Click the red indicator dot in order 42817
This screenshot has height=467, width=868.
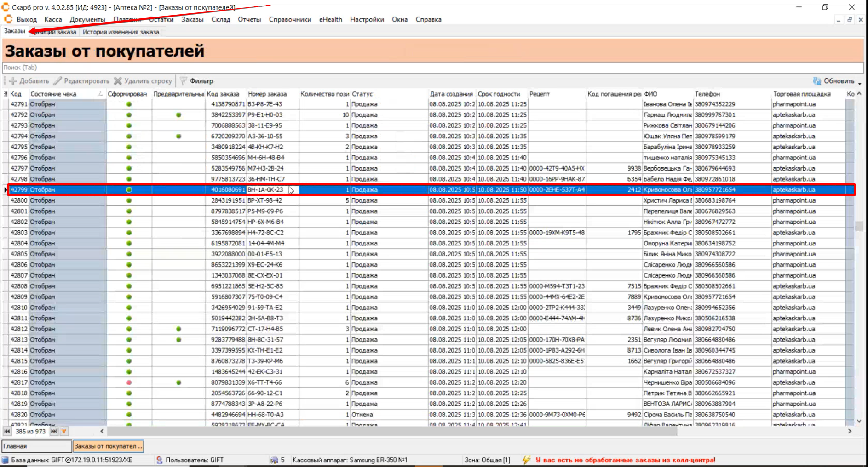click(129, 382)
